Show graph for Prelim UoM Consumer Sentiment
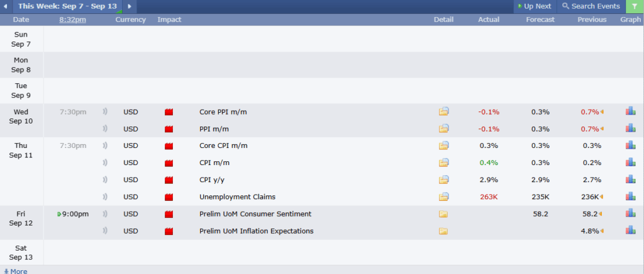 pyautogui.click(x=630, y=214)
